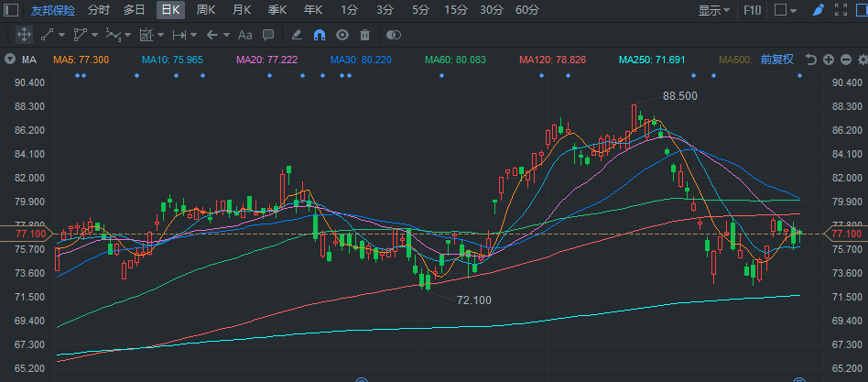Open the window layout square dropdown

pos(786,10)
